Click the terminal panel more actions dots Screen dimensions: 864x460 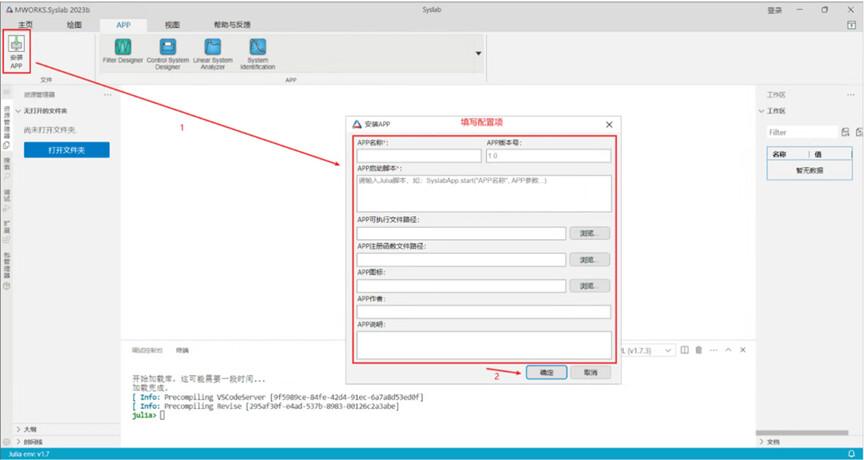tap(714, 350)
